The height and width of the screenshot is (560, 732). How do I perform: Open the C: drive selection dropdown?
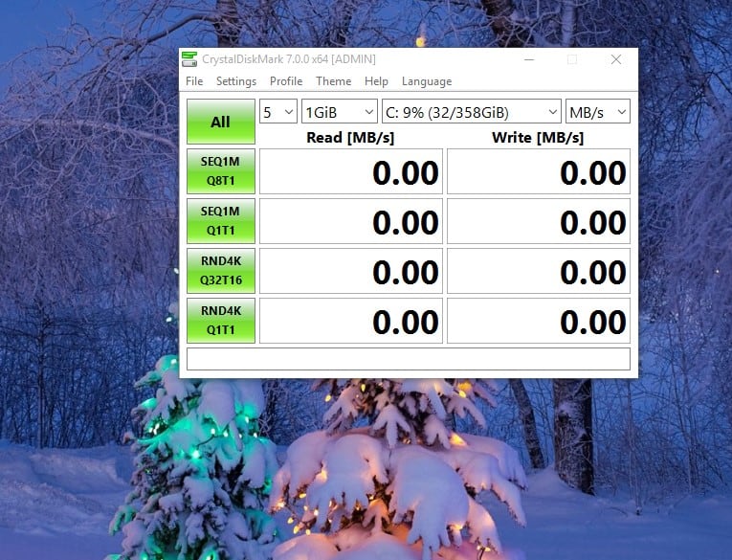pyautogui.click(x=471, y=112)
